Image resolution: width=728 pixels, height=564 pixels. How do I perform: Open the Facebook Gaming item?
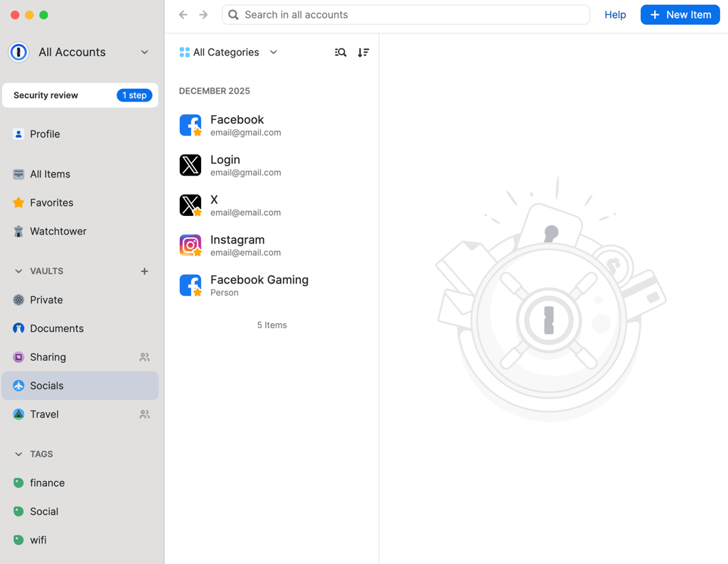click(x=272, y=286)
